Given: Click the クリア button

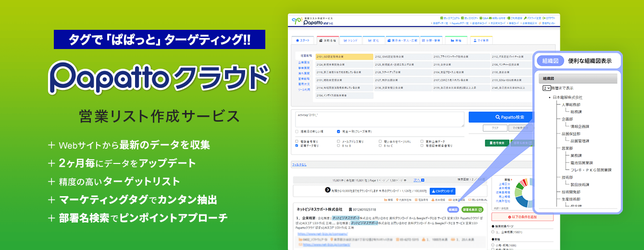Looking at the screenshot, I should (x=496, y=128).
